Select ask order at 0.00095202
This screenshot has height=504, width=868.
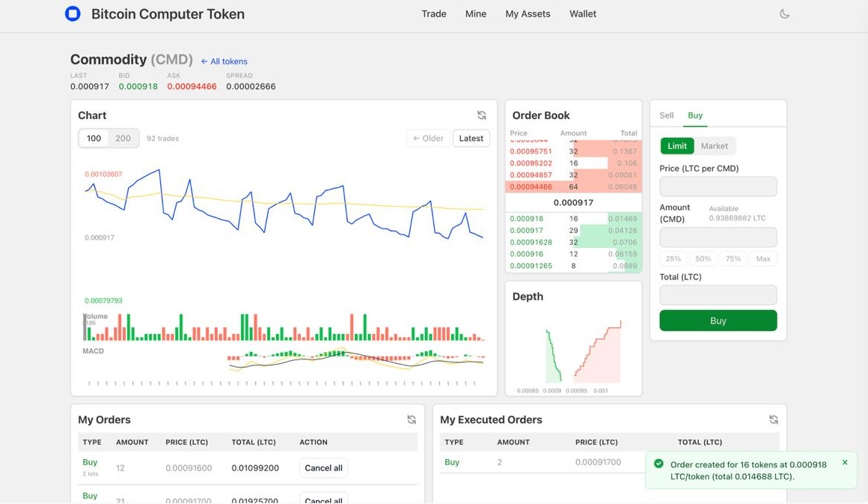coord(573,163)
